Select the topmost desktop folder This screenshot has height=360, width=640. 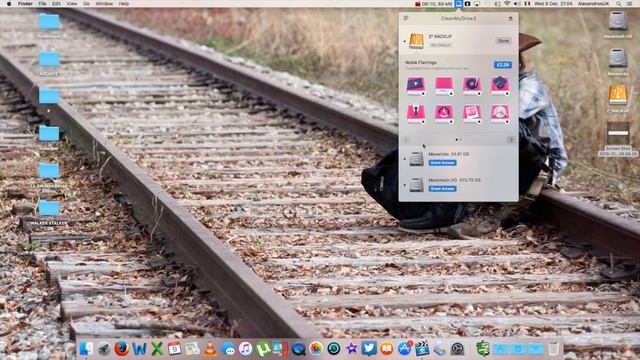click(x=49, y=22)
